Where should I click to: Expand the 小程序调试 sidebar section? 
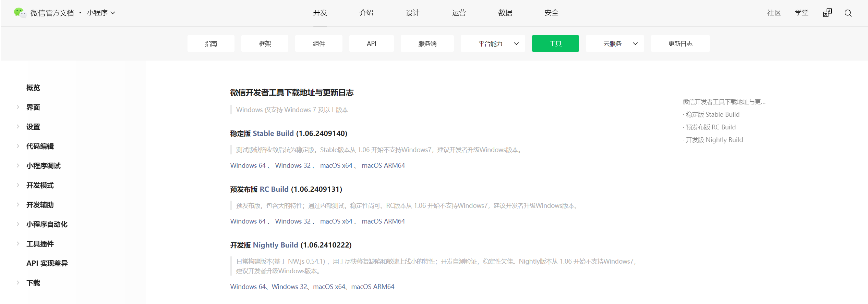pyautogui.click(x=18, y=166)
